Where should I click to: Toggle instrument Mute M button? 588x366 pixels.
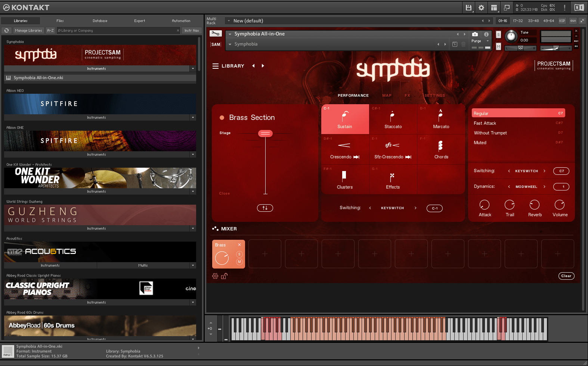pyautogui.click(x=498, y=46)
